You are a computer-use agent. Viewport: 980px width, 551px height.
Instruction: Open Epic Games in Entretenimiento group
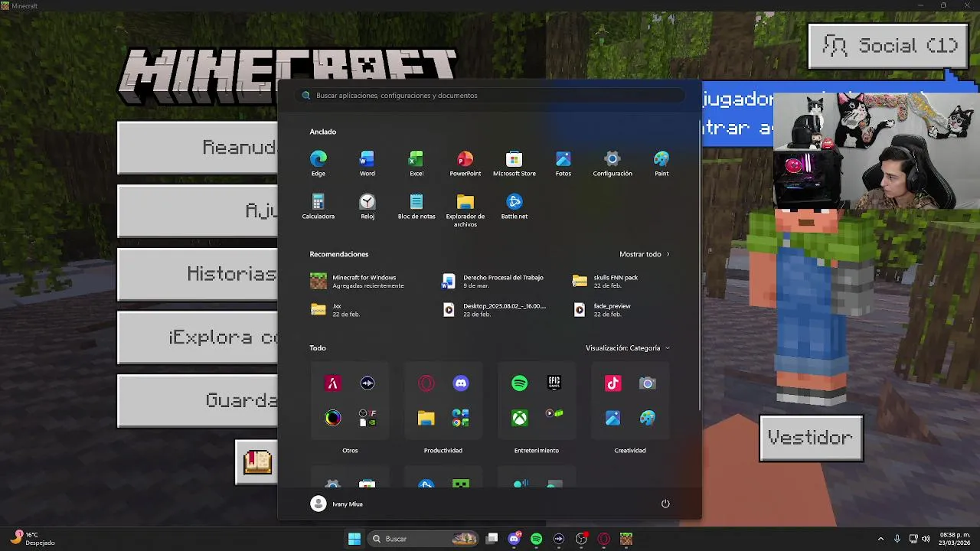554,383
